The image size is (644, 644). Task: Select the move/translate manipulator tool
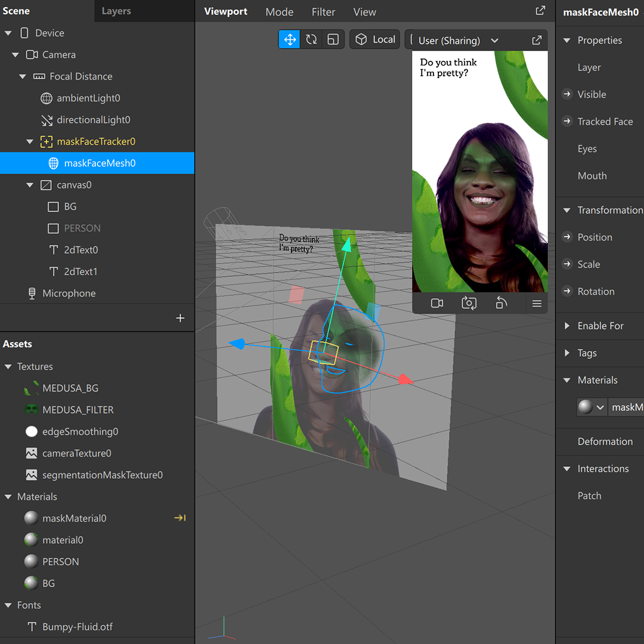pyautogui.click(x=290, y=39)
